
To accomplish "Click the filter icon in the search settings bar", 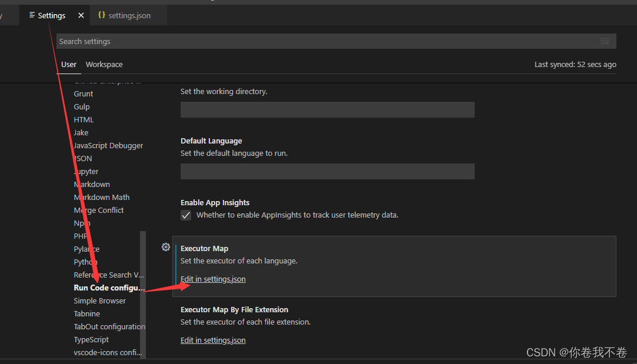I will pos(604,41).
